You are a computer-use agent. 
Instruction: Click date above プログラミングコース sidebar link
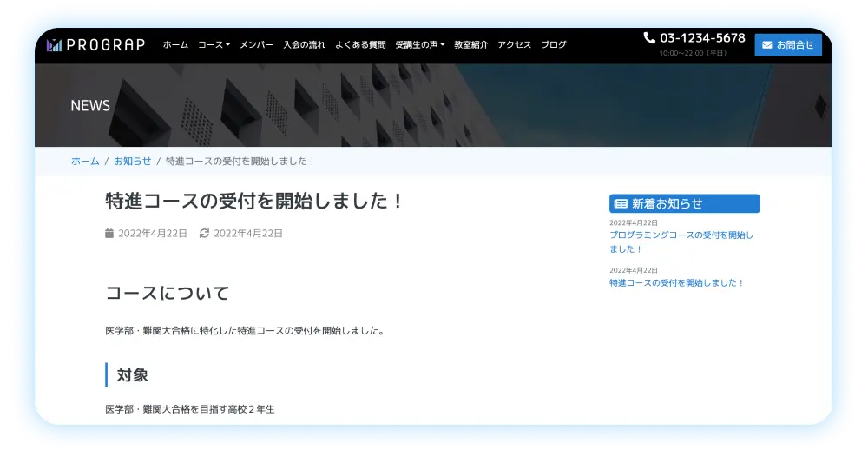click(x=634, y=222)
